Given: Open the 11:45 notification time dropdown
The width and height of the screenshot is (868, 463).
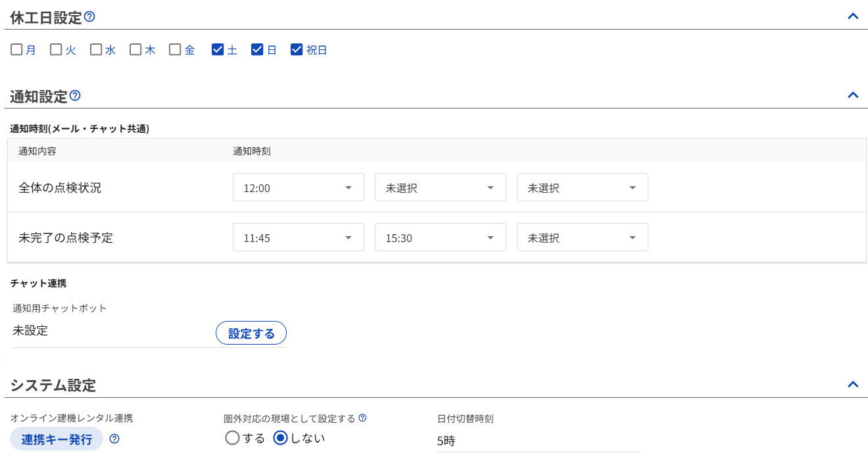Looking at the screenshot, I should pos(298,237).
